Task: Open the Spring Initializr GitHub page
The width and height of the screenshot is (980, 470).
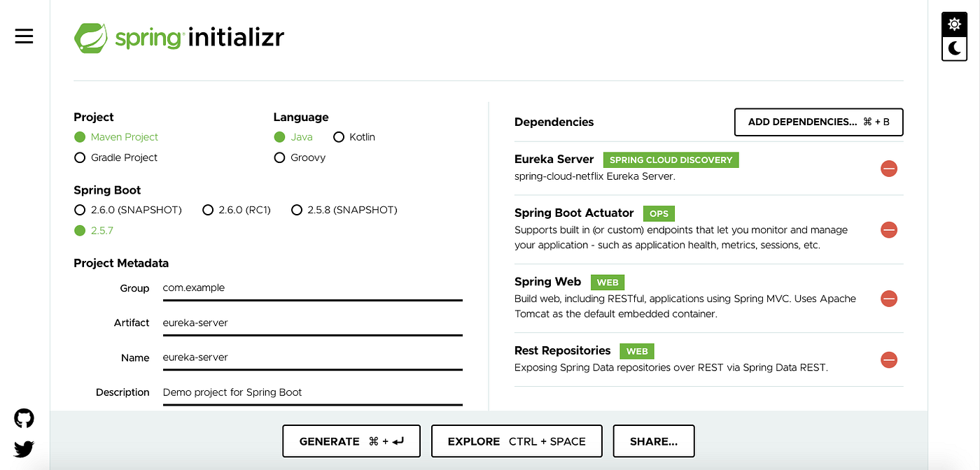Action: coord(24,418)
